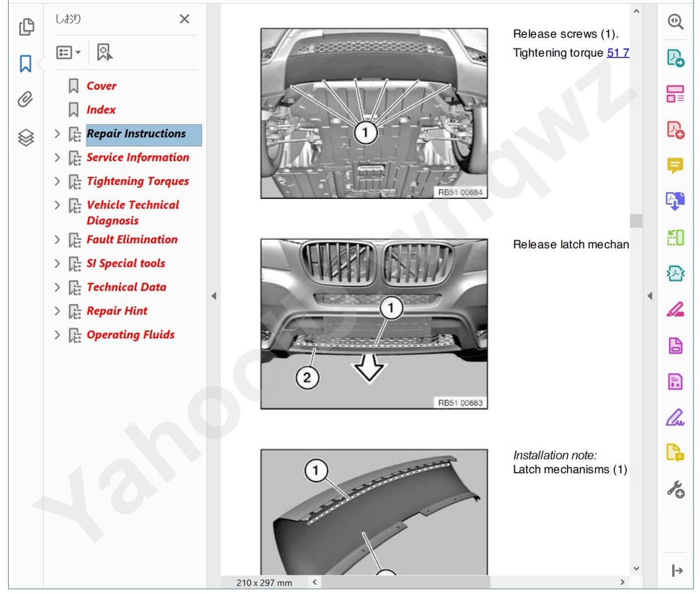Expand the Tightening Torques bookmark
700x594 pixels.
pyautogui.click(x=57, y=181)
